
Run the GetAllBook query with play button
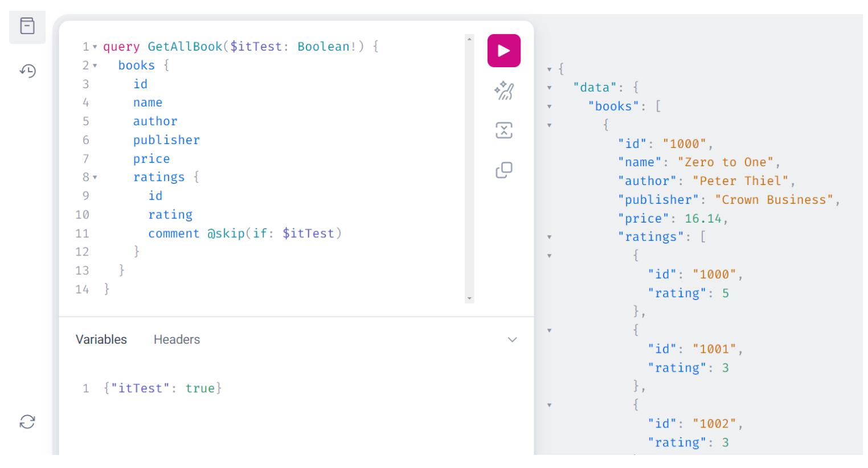(503, 51)
